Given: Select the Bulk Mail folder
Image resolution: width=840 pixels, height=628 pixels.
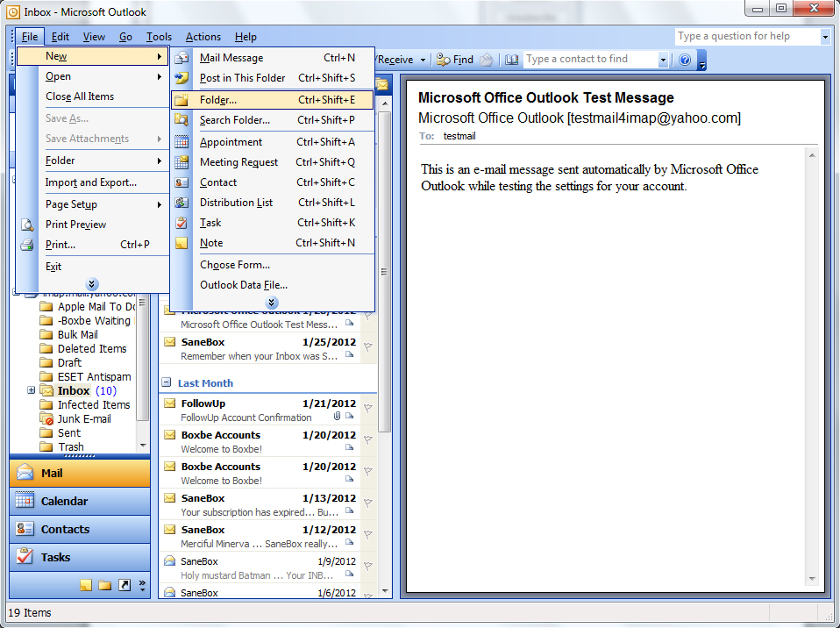Looking at the screenshot, I should pos(78,335).
